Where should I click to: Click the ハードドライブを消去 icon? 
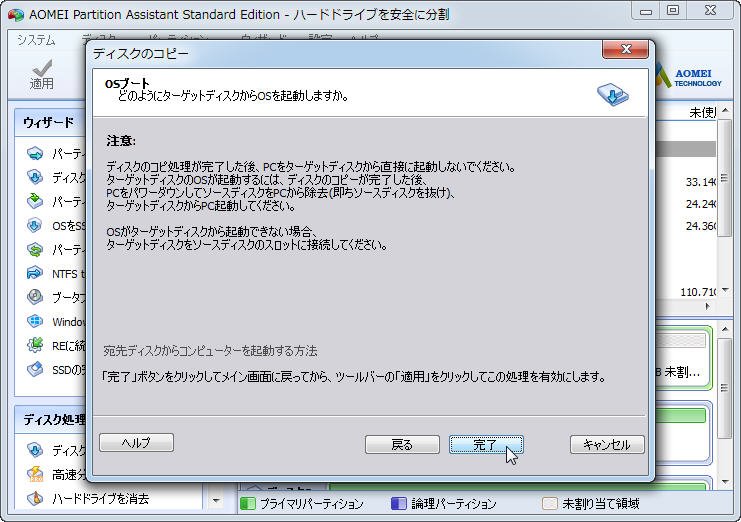tap(34, 498)
